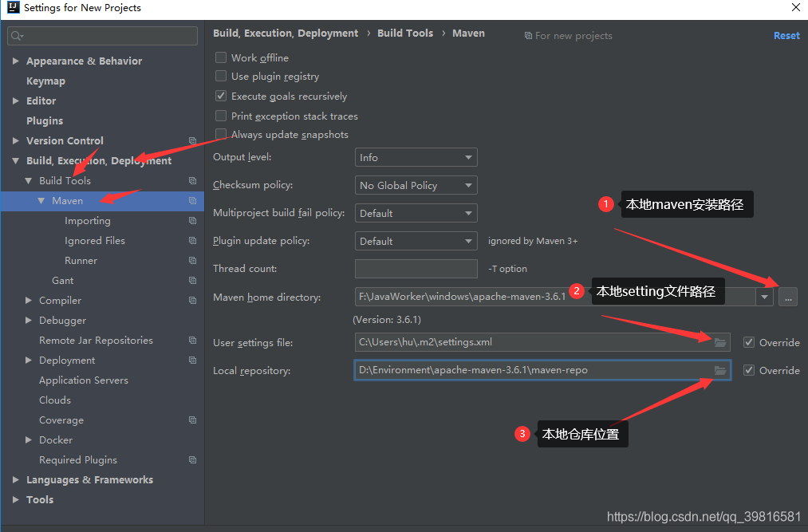Click the project-level icon beside Compiler
This screenshot has height=532, width=808.
coord(193,300)
